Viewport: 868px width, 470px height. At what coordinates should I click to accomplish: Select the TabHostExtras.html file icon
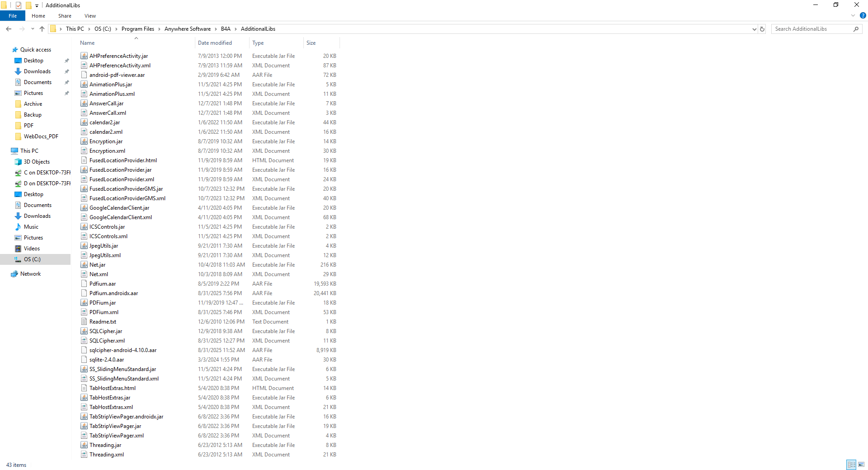(x=84, y=388)
